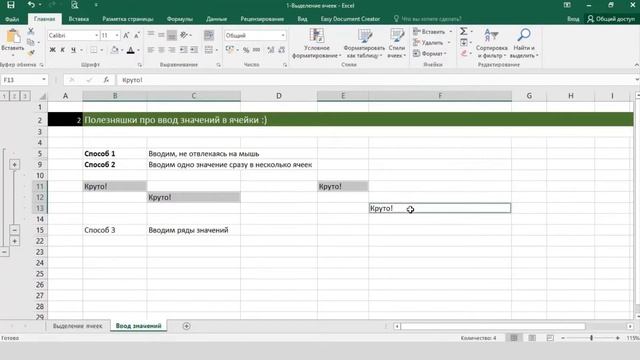Click the Общий доступ share button

[611, 19]
